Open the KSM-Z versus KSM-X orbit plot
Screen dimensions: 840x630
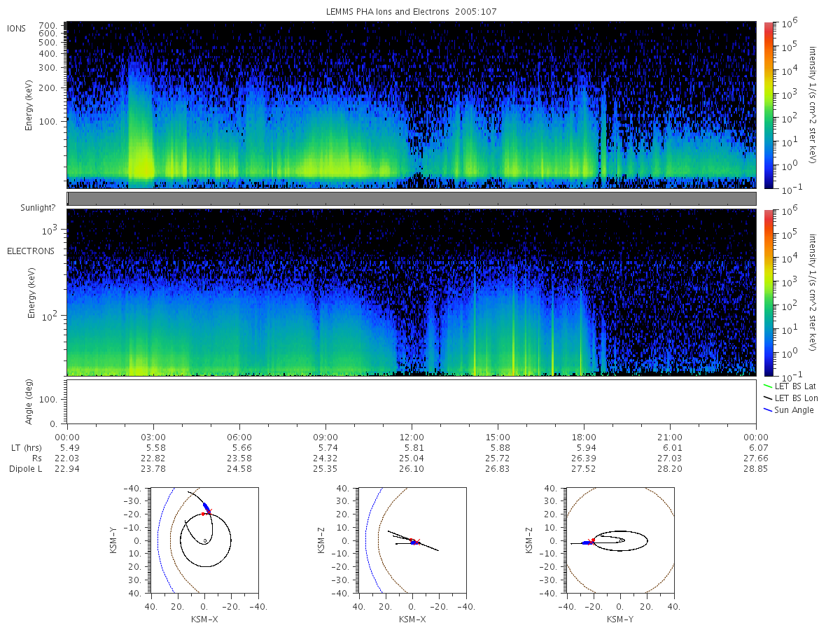pos(412,540)
